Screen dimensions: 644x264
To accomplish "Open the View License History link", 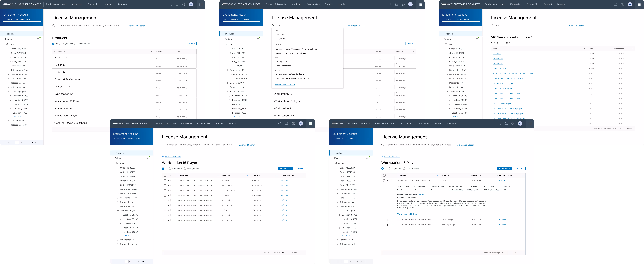I will coord(407,214).
